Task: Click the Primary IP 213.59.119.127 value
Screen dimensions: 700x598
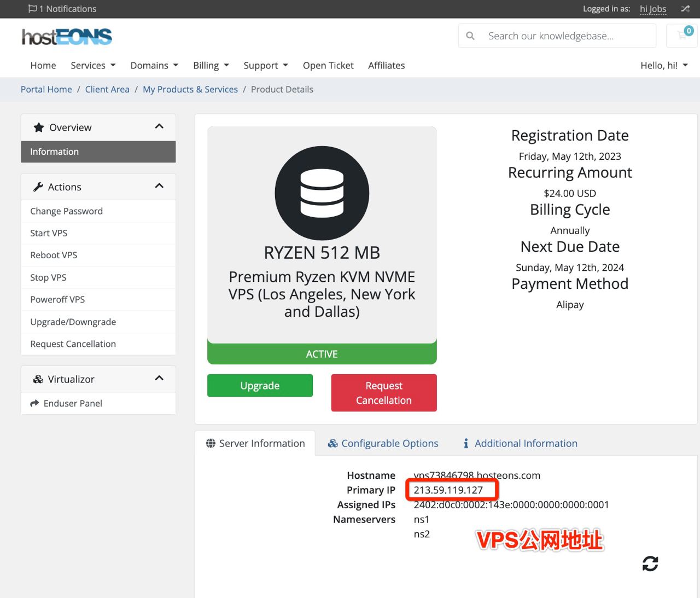Action: coord(448,490)
